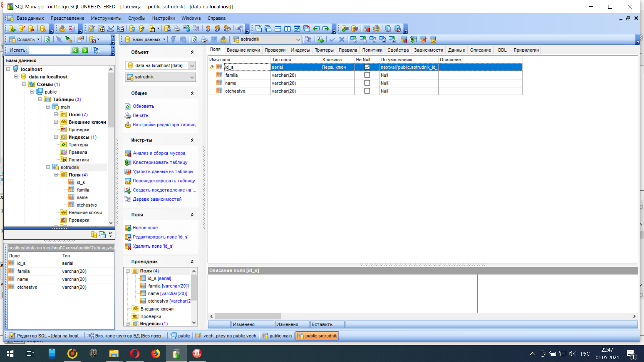Image resolution: width=644 pixels, height=362 pixels.
Task: Check the Not Null box for otchestvo
Action: [x=367, y=91]
